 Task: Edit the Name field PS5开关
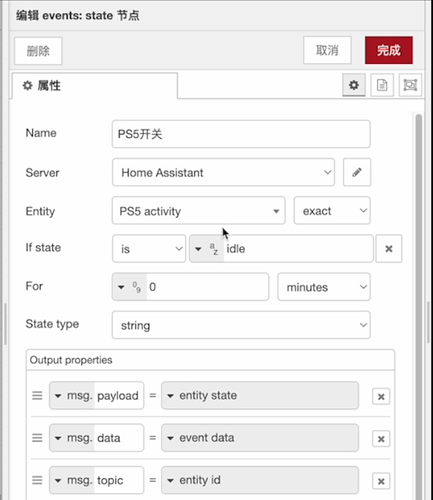click(241, 134)
